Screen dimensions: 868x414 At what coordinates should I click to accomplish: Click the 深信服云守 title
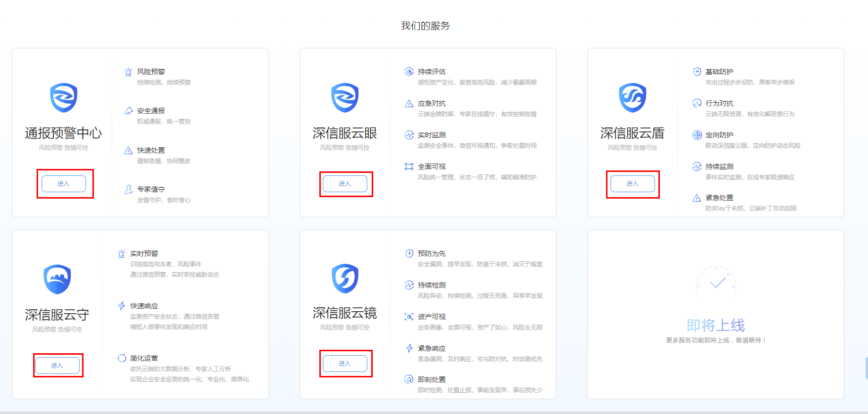(x=57, y=315)
